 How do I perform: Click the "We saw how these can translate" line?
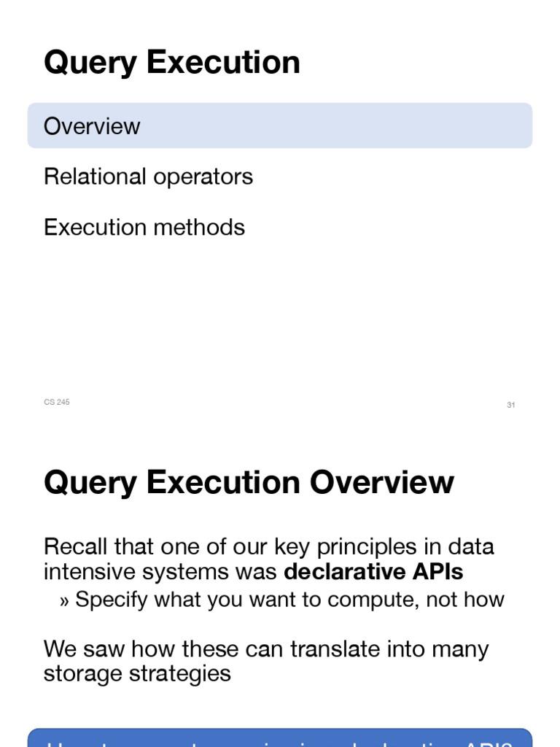(x=265, y=649)
